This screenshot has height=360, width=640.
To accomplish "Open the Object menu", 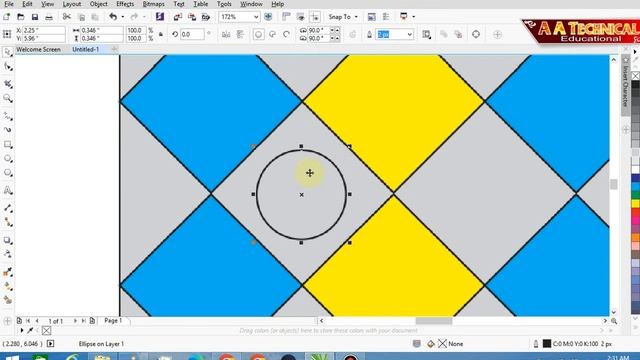I will [x=98, y=4].
